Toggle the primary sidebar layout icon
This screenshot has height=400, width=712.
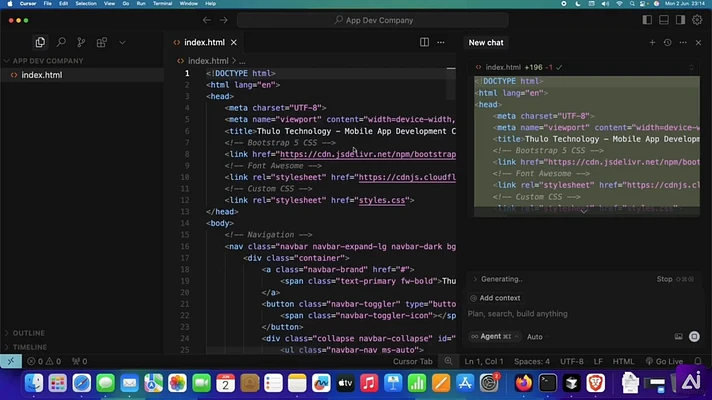point(647,20)
